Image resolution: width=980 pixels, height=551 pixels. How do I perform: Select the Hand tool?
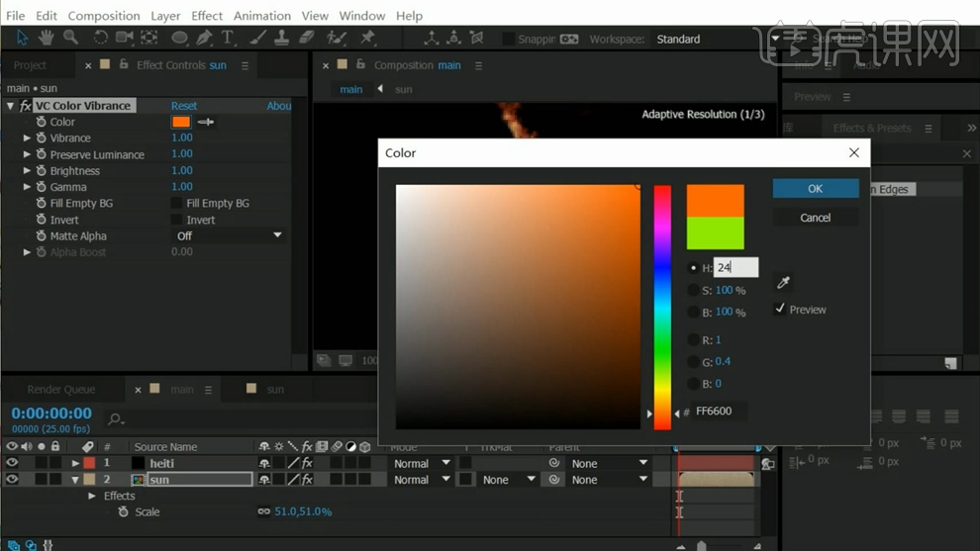[46, 38]
